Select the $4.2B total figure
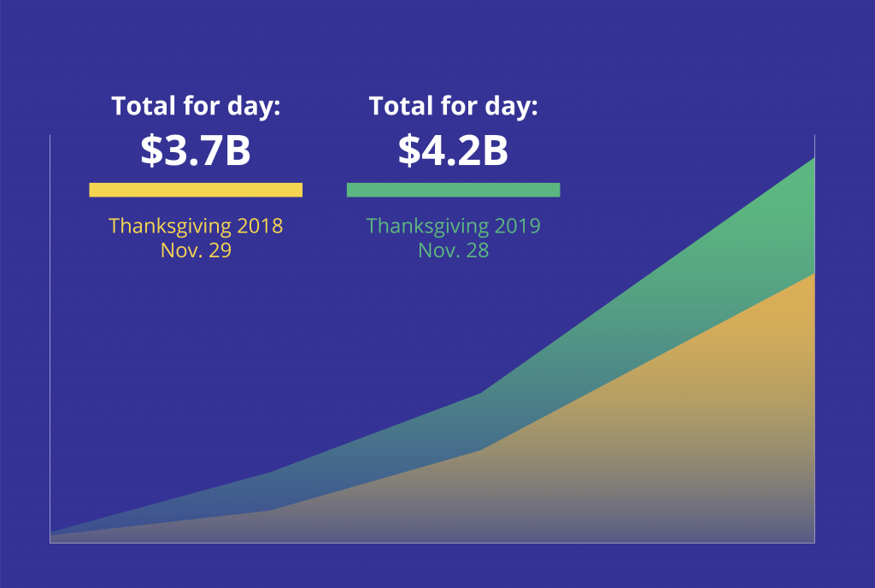 (453, 150)
